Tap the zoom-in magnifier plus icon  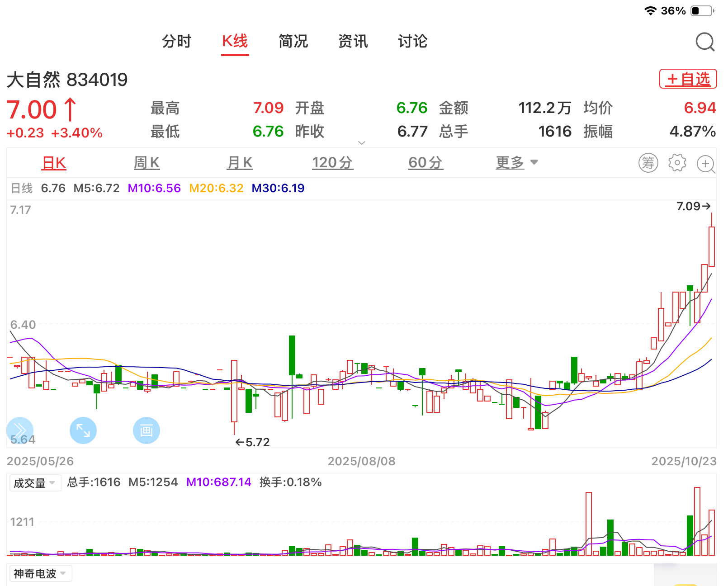point(706,164)
